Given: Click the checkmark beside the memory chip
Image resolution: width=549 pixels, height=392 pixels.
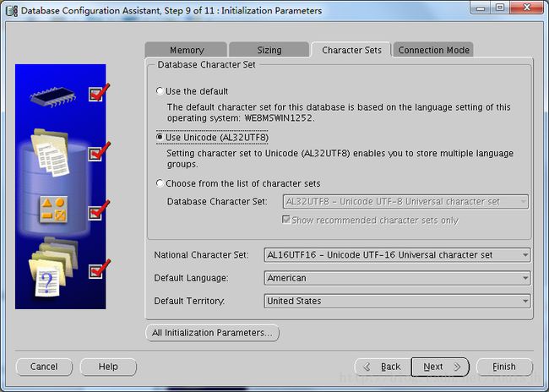Looking at the screenshot, I should point(99,92).
